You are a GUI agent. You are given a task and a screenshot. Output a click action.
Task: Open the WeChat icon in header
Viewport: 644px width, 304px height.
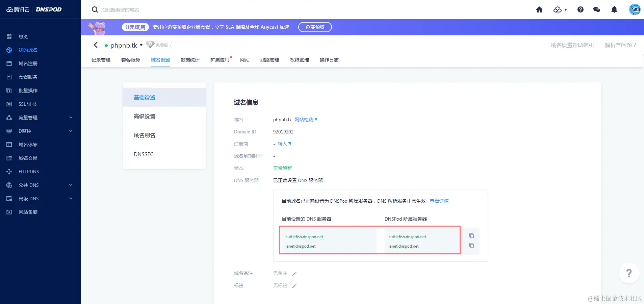click(597, 9)
